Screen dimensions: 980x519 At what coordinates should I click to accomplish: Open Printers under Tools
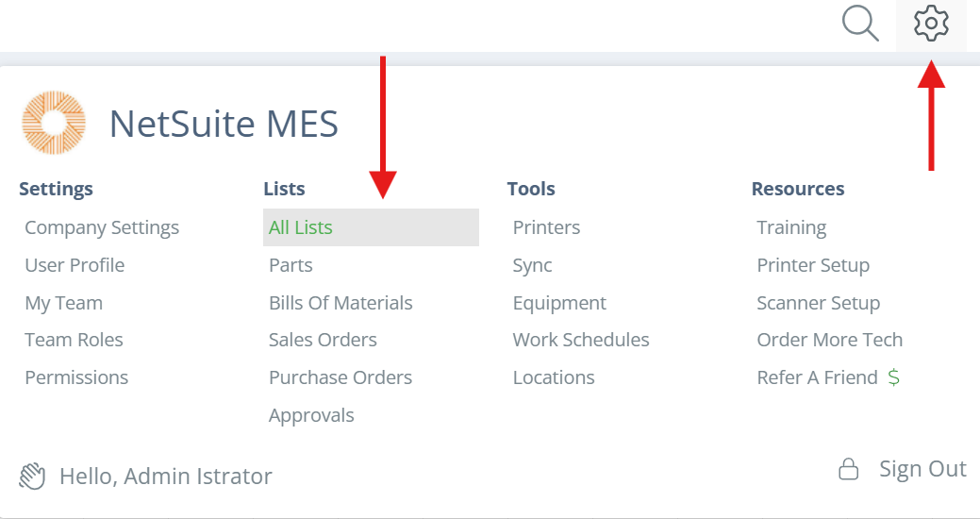click(x=546, y=227)
